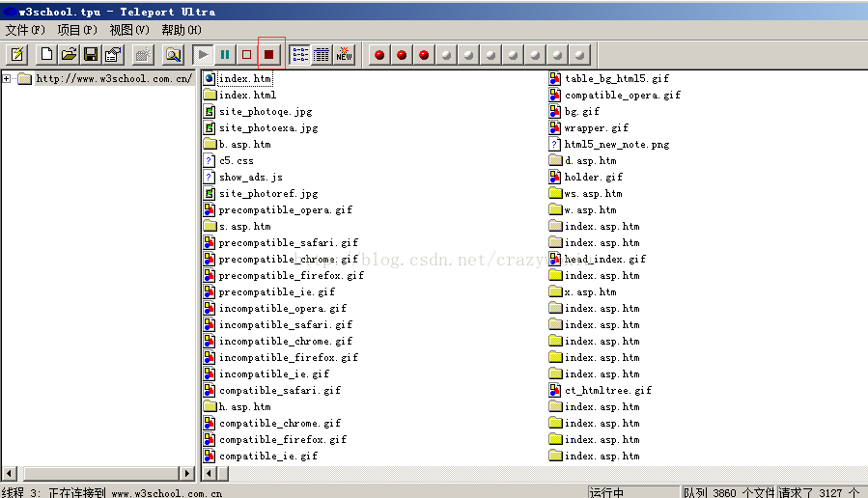868x498 pixels.
Task: Click left arrow of tree pane scrollbar
Action: (10, 473)
